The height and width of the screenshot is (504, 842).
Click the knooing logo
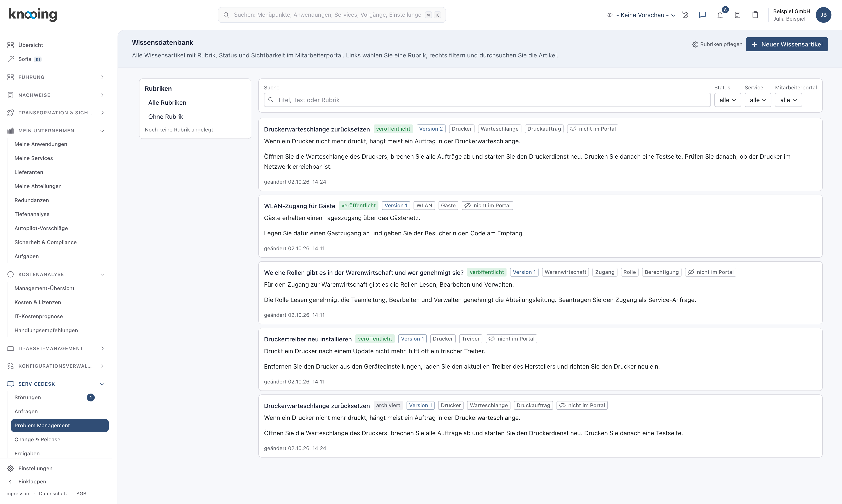tap(33, 15)
